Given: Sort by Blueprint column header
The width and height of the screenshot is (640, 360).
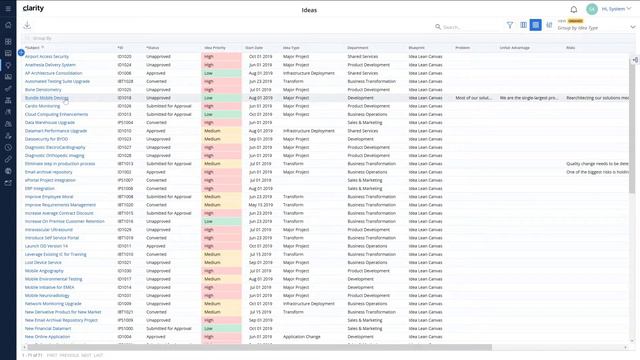Looking at the screenshot, I should click(416, 48).
